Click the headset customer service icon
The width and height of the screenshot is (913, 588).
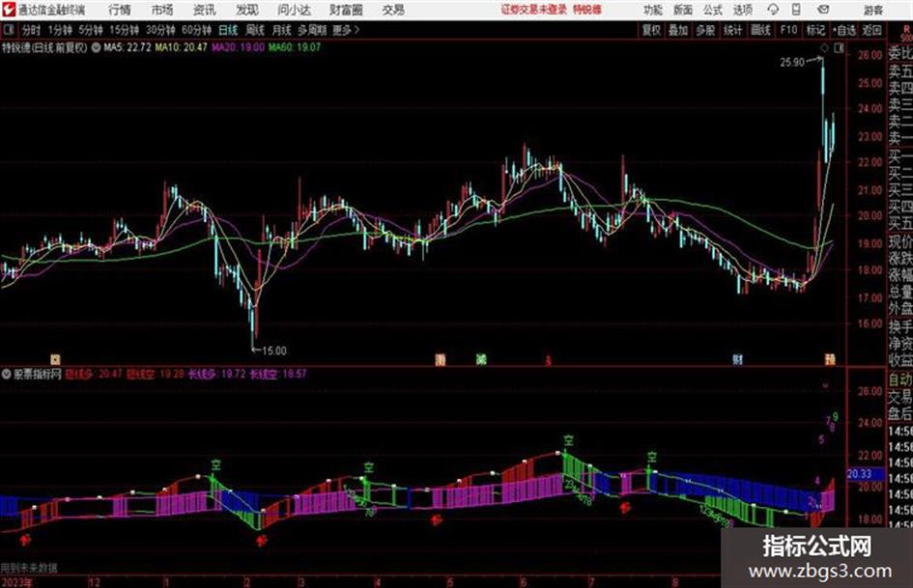(x=773, y=10)
